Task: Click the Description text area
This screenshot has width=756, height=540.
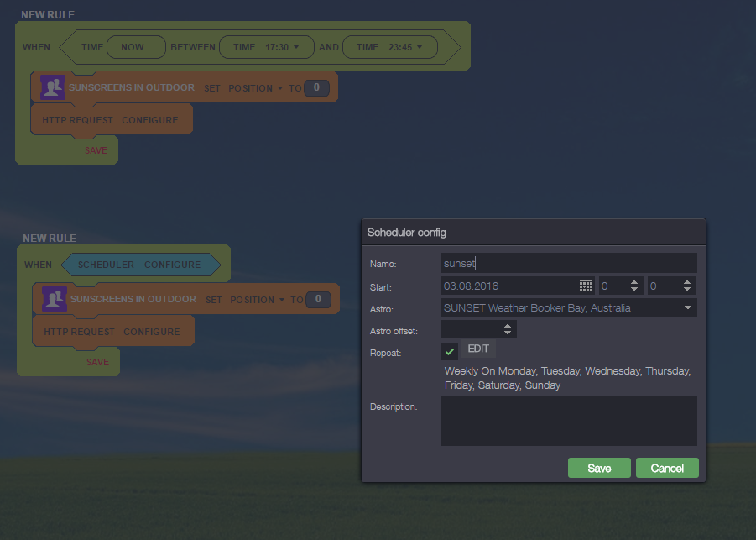Action: (x=569, y=421)
